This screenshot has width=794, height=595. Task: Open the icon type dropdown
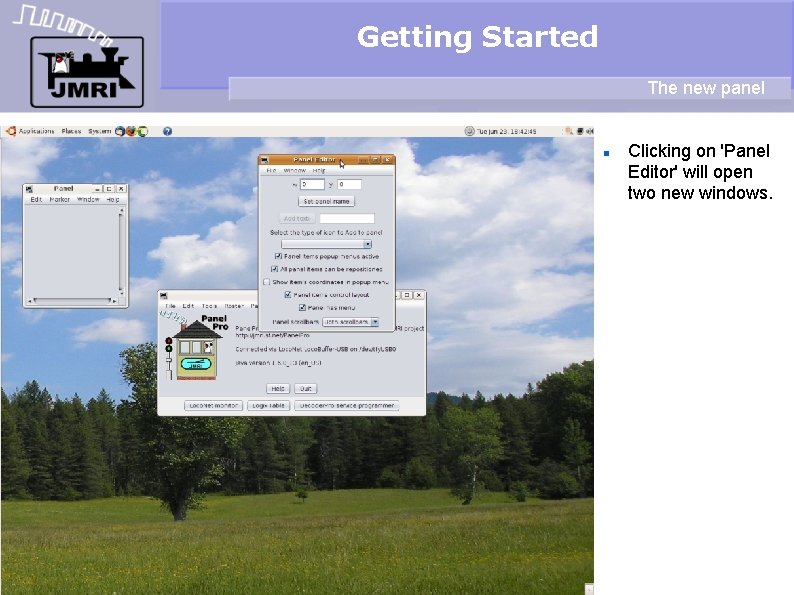coord(327,244)
